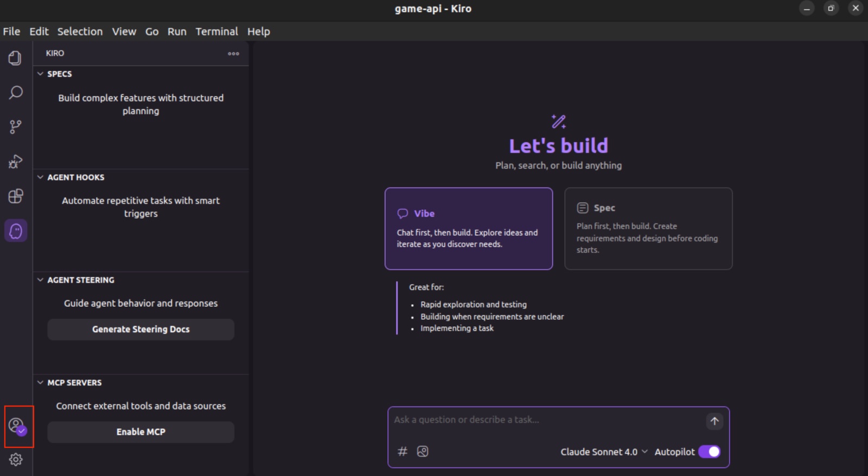The height and width of the screenshot is (476, 868).
Task: Open the Extensions view
Action: point(15,196)
